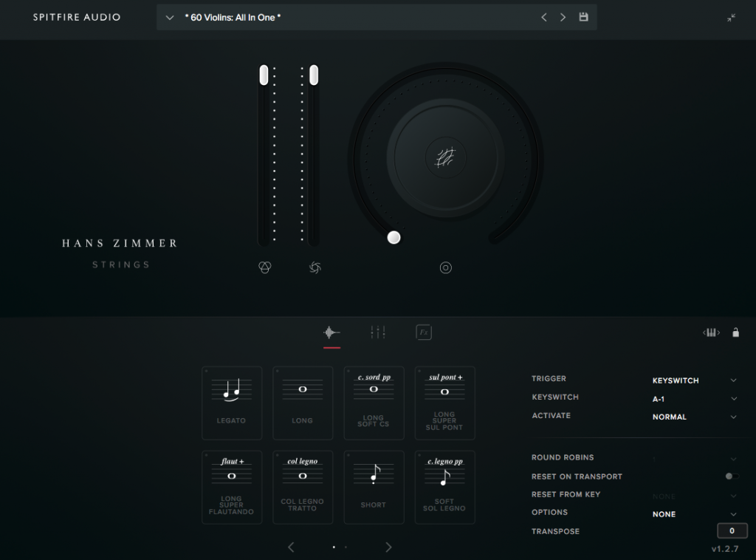
Task: Open the expression fader icon below the first slider
Action: 265,267
